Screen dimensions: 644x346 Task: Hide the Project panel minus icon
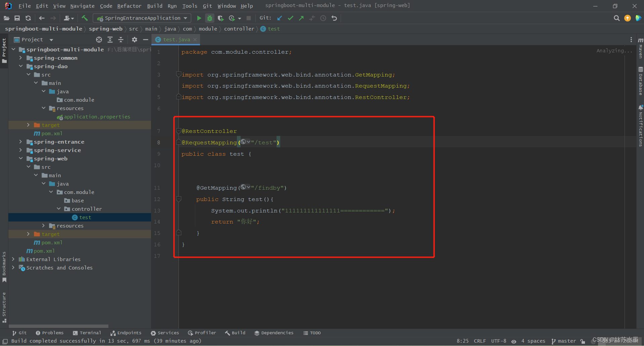point(146,40)
